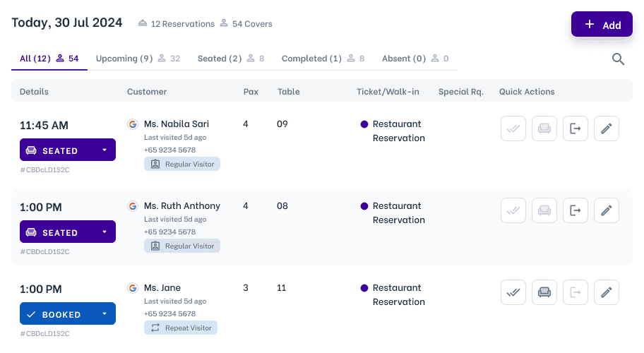This screenshot has width=644, height=353.
Task: Click customer name Ms. Jane
Action: (x=162, y=288)
